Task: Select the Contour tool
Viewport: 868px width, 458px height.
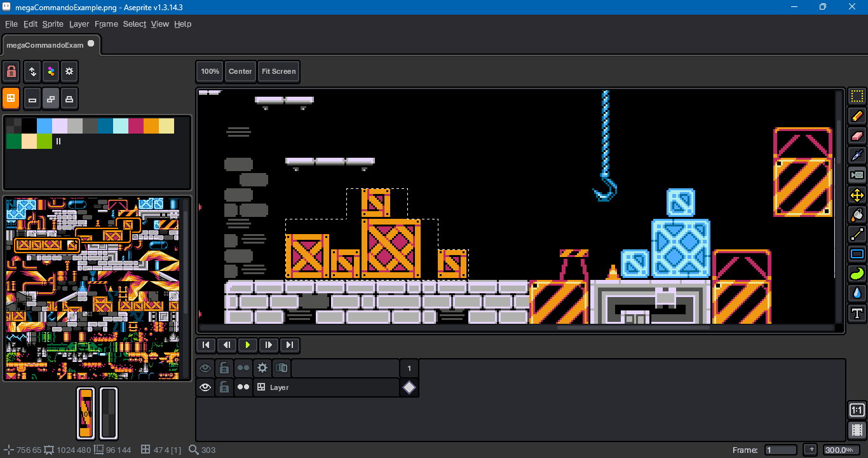Action: (x=857, y=274)
